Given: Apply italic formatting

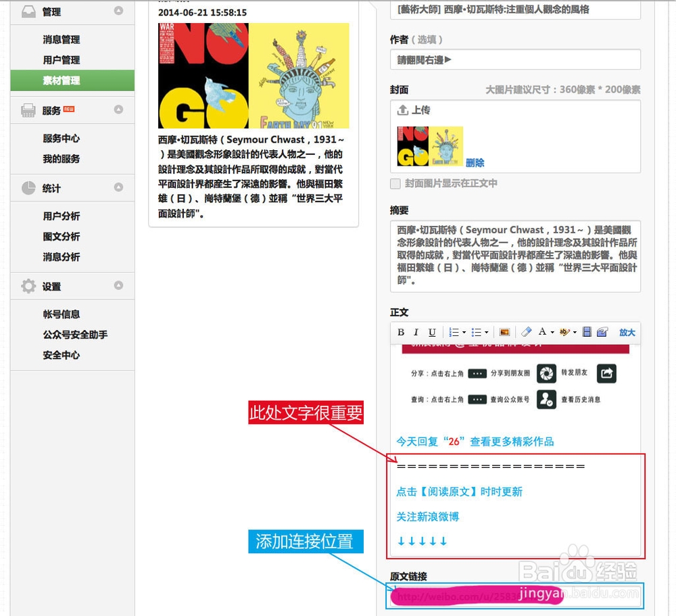Looking at the screenshot, I should pyautogui.click(x=416, y=332).
